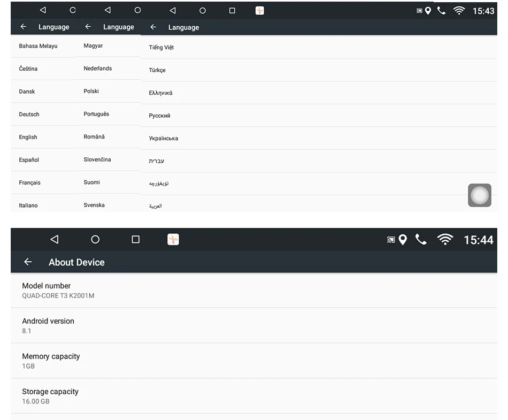This screenshot has width=508, height=420.
Task: Select Português language
Action: (x=108, y=114)
